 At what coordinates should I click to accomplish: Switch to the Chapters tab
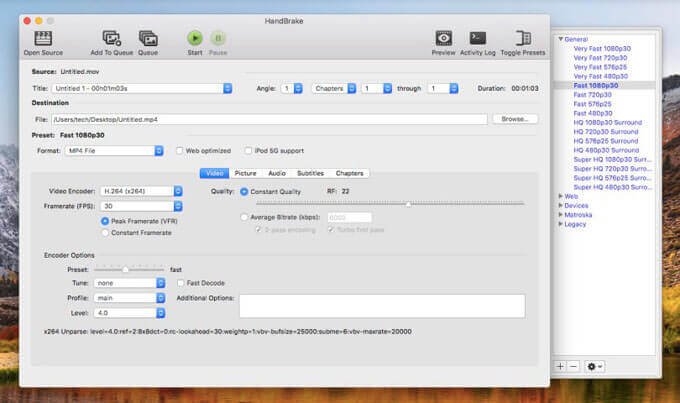350,173
